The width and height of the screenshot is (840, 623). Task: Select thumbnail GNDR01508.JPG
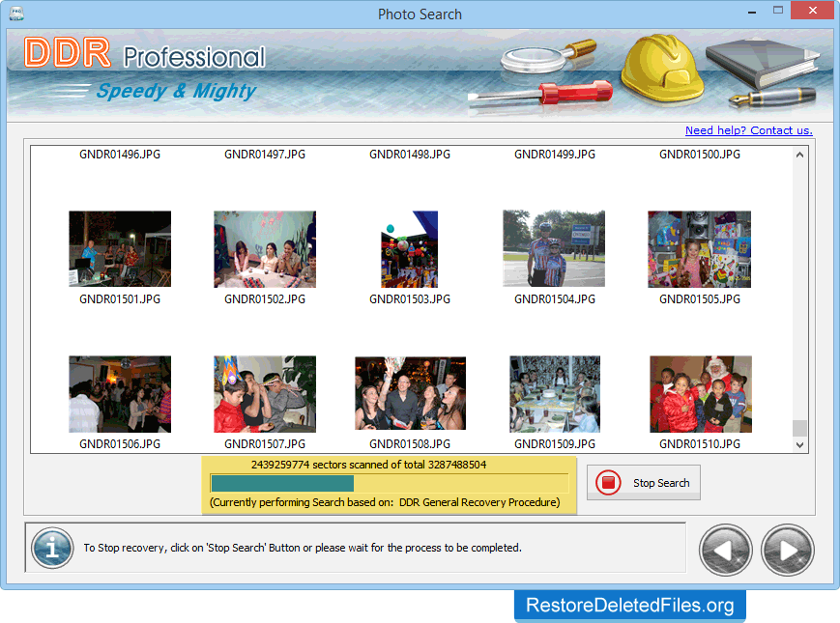coord(411,393)
